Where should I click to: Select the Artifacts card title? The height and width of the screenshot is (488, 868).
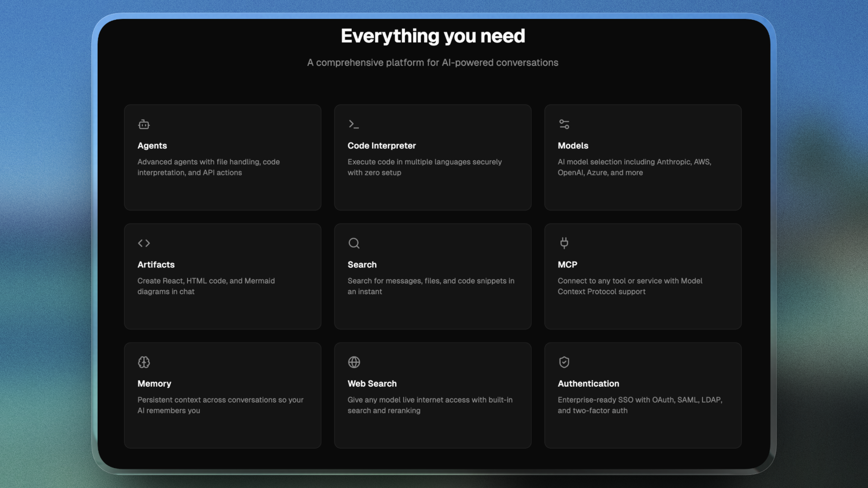click(156, 264)
